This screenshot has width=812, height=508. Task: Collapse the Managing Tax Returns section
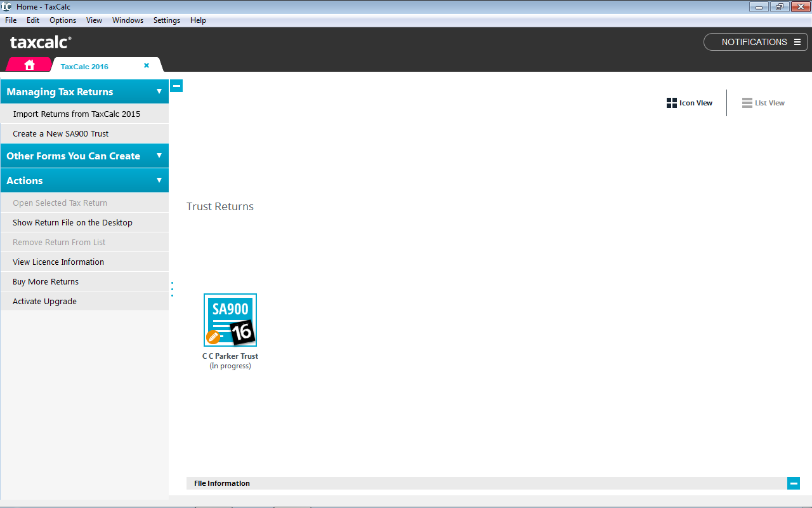[x=159, y=91]
